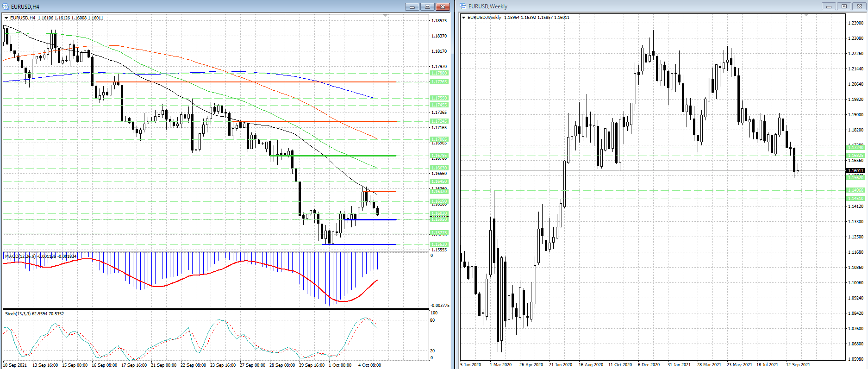Click the 1.23900 value on Weekly price scale
Screen dimensions: 868x369
pyautogui.click(x=856, y=23)
